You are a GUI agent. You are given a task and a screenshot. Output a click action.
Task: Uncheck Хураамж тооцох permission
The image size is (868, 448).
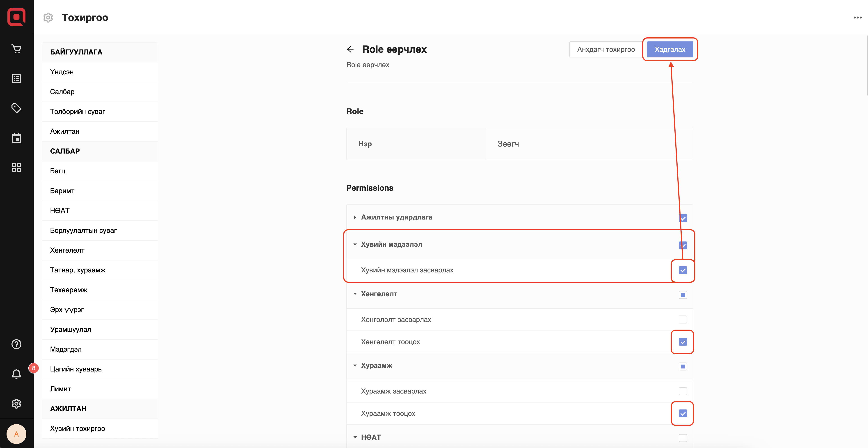(x=683, y=413)
